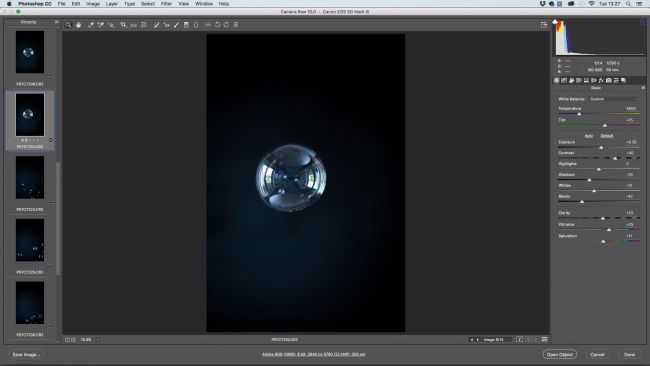
Task: Click the Default tone link
Action: point(606,136)
